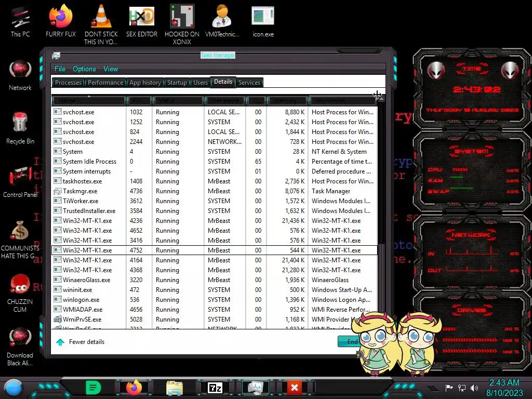Image resolution: width=532 pixels, height=399 pixels.
Task: Select the System interrupts row
Action: tap(215, 171)
